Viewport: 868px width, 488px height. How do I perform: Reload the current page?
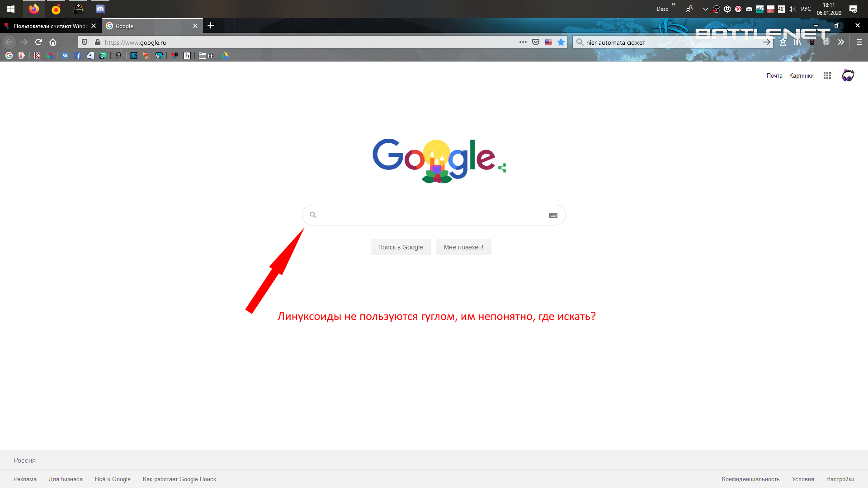tap(38, 42)
